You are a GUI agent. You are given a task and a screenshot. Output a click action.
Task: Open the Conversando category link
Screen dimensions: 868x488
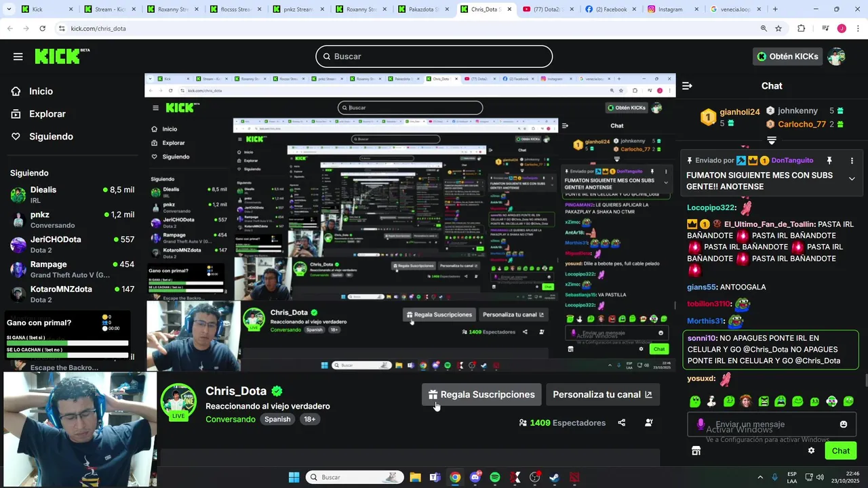coord(231,420)
